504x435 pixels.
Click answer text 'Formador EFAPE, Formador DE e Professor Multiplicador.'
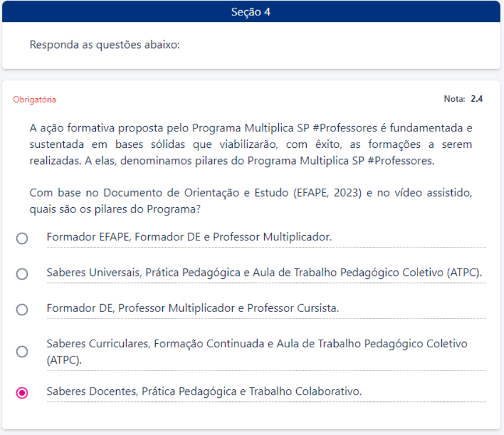click(189, 237)
